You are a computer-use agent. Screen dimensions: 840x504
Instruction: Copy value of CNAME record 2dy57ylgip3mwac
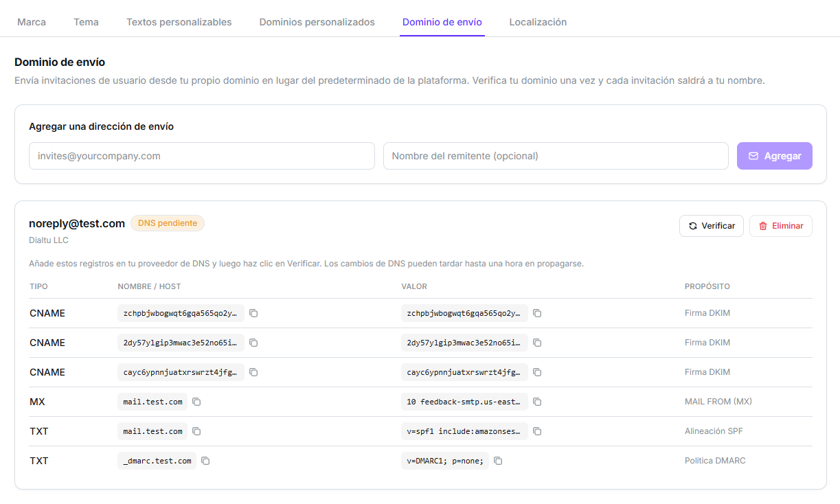(x=537, y=343)
